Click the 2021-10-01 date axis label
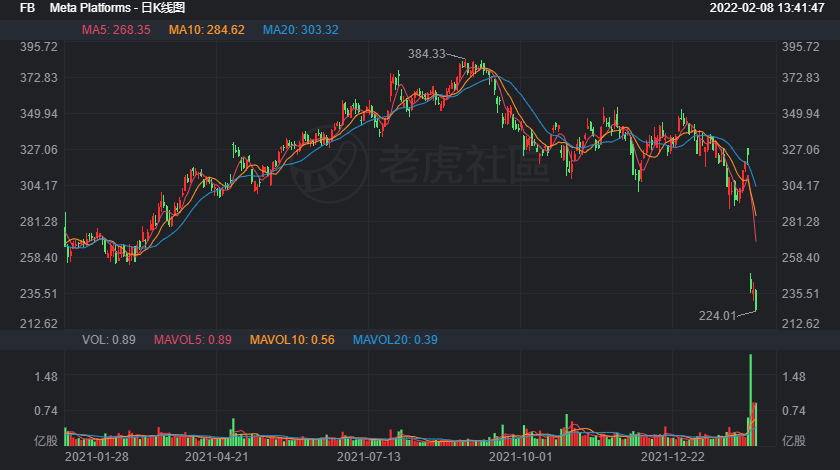The image size is (840, 470). [520, 457]
